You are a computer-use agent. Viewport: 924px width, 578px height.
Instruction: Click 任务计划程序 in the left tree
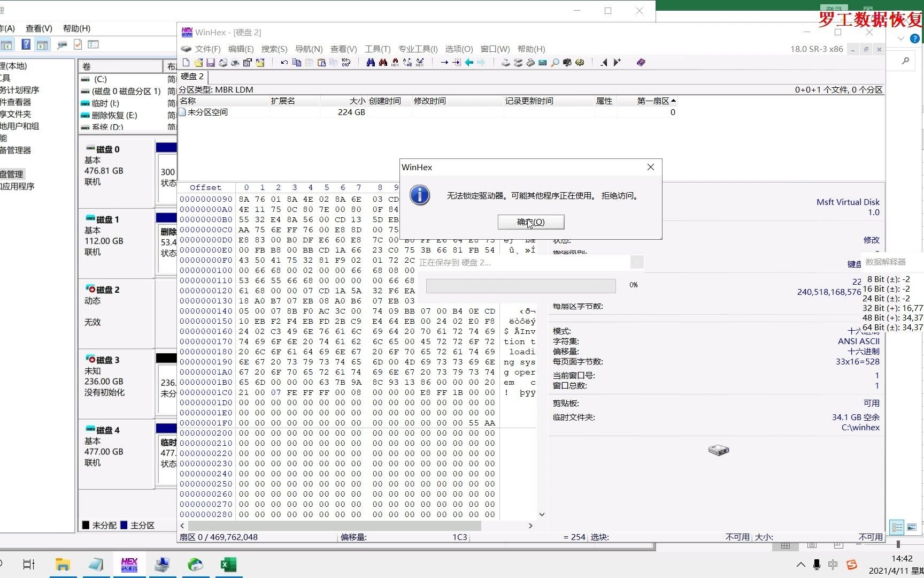(19, 90)
